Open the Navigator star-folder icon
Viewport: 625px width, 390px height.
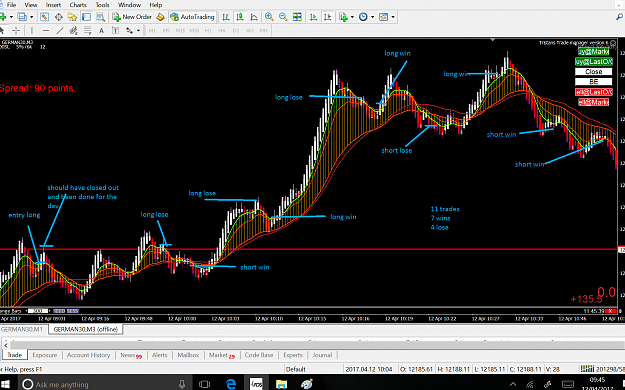pos(72,17)
